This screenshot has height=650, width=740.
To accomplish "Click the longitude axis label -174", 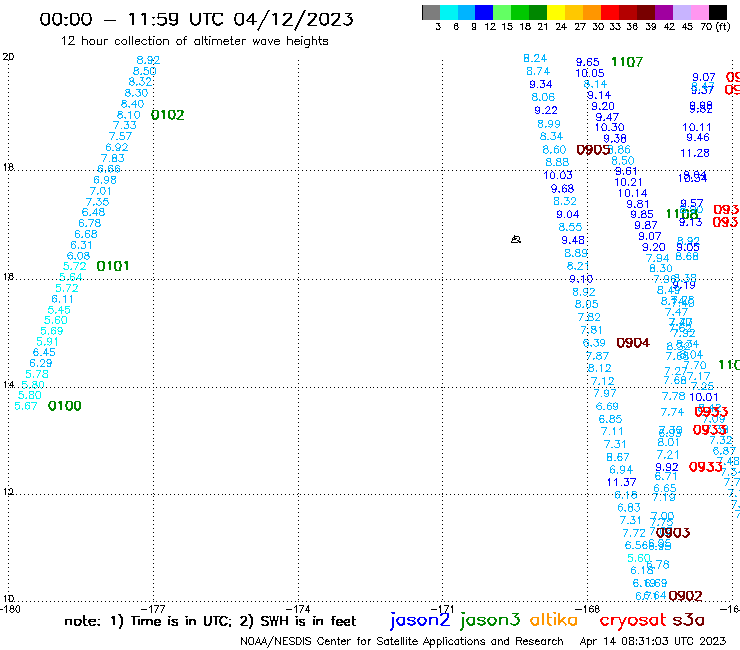I will point(298,609).
